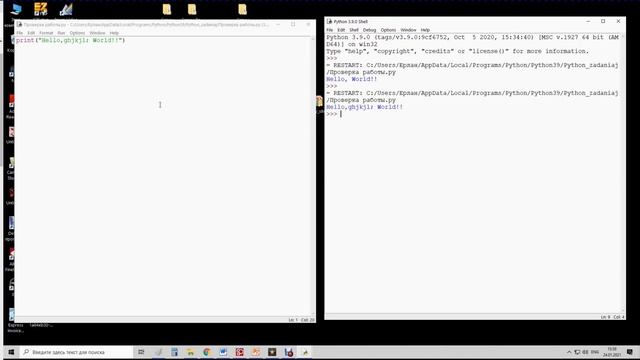Open Task View on the taskbar
Viewport: 640px width, 360px height.
click(x=141, y=352)
